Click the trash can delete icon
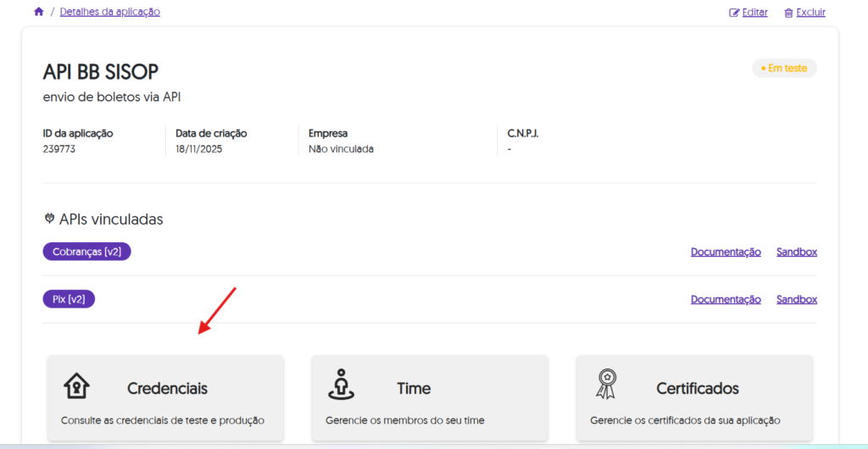868x449 pixels. tap(788, 13)
